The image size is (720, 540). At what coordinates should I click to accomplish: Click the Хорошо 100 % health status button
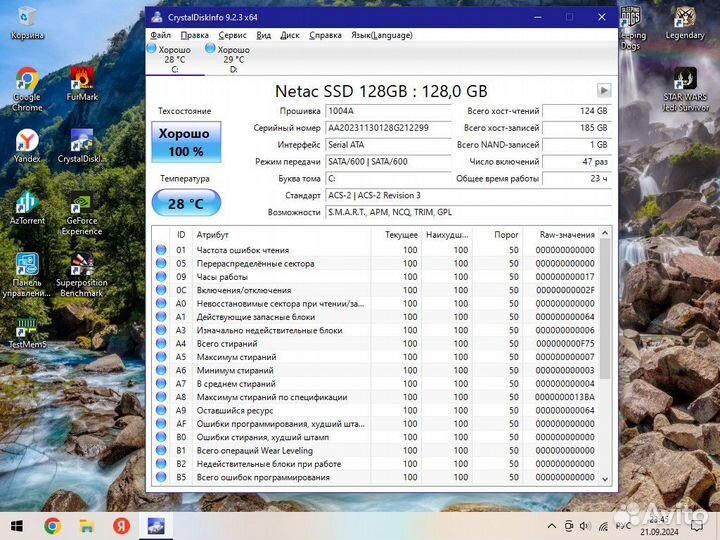[186, 142]
